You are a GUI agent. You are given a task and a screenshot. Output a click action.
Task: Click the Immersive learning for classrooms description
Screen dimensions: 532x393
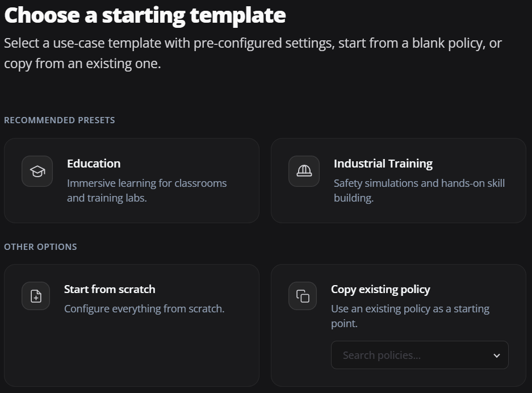tap(146, 190)
